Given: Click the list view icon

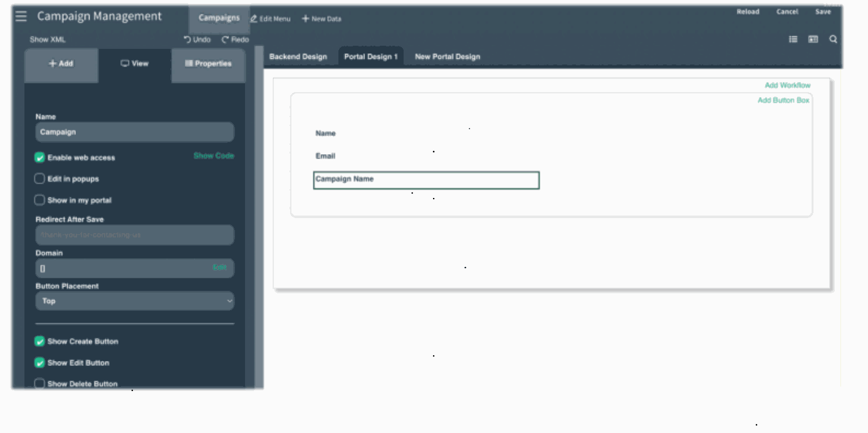Looking at the screenshot, I should pyautogui.click(x=793, y=39).
